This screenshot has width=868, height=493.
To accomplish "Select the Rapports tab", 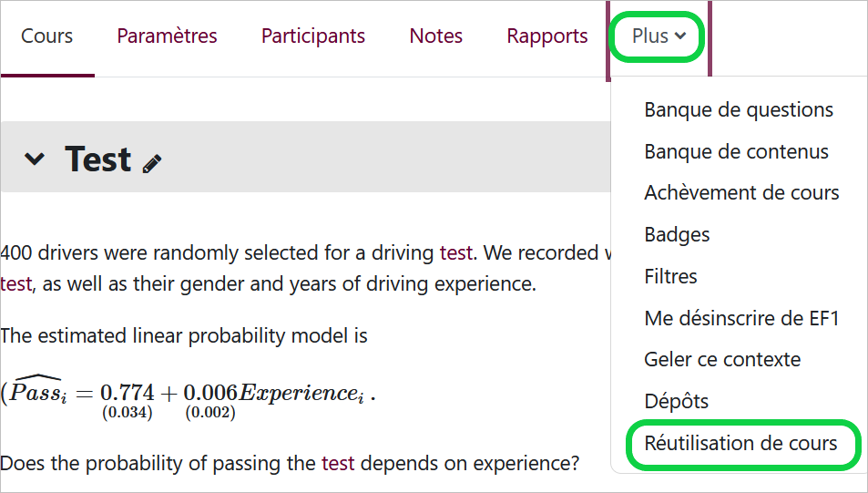I will pyautogui.click(x=546, y=36).
